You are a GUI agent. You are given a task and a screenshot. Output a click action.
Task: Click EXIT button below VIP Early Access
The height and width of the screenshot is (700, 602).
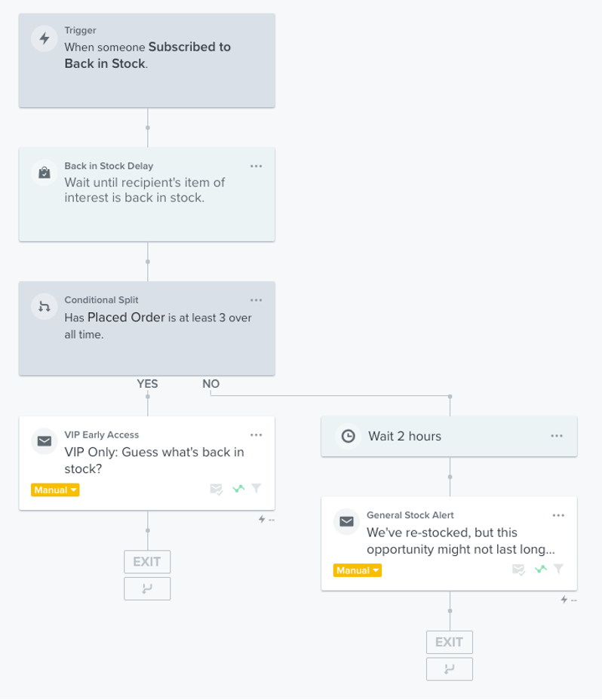[147, 562]
